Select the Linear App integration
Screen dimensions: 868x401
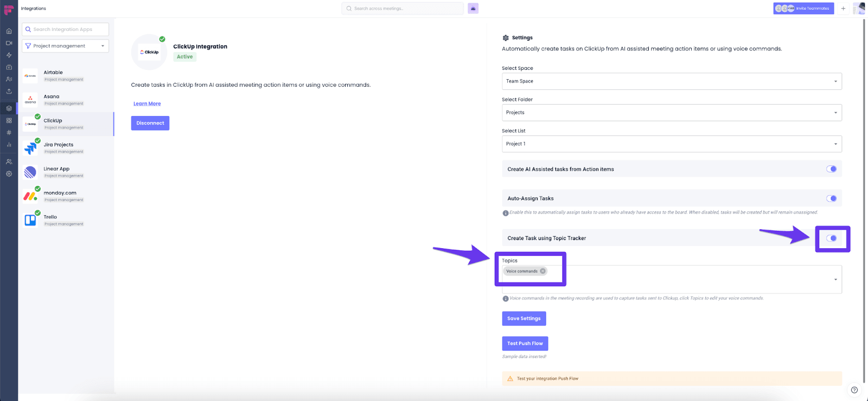point(66,172)
